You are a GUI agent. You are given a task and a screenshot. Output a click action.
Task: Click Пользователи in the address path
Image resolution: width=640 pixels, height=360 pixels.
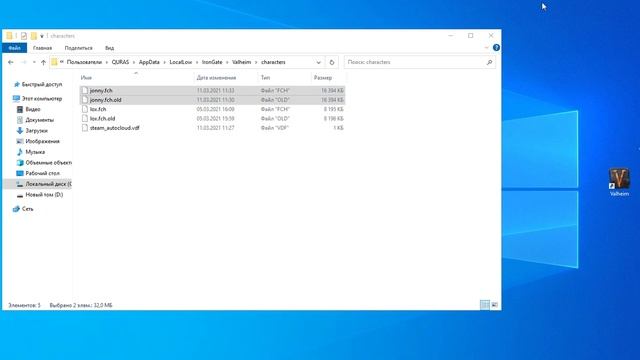tap(84, 62)
